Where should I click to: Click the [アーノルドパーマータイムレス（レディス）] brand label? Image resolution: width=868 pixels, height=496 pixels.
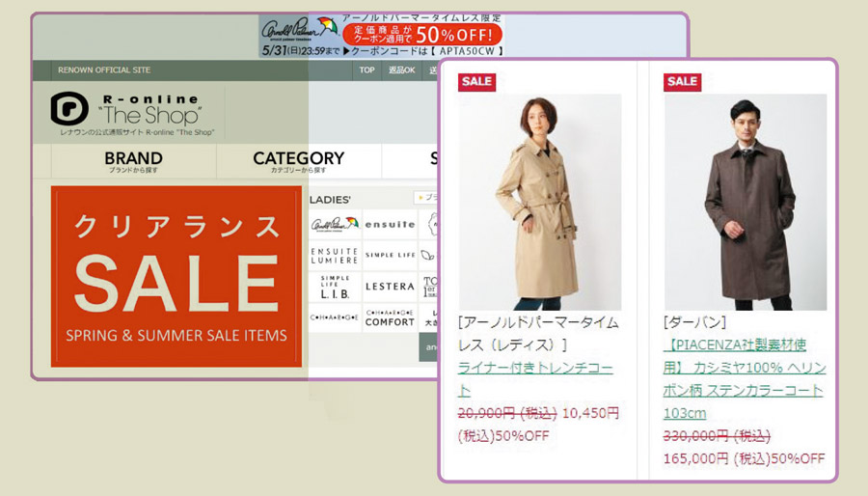click(x=538, y=334)
